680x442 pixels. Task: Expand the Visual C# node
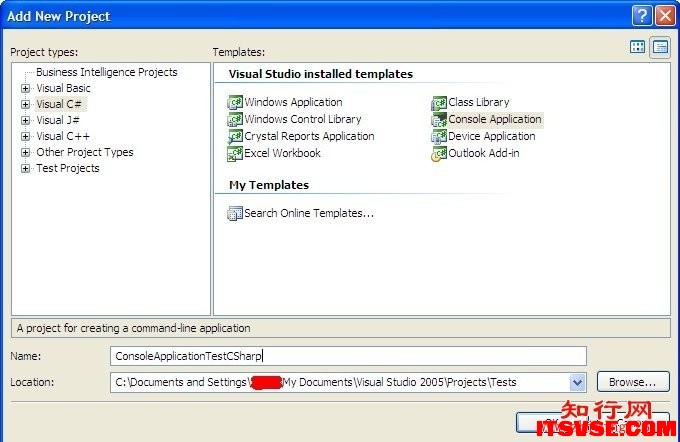pyautogui.click(x=26, y=105)
